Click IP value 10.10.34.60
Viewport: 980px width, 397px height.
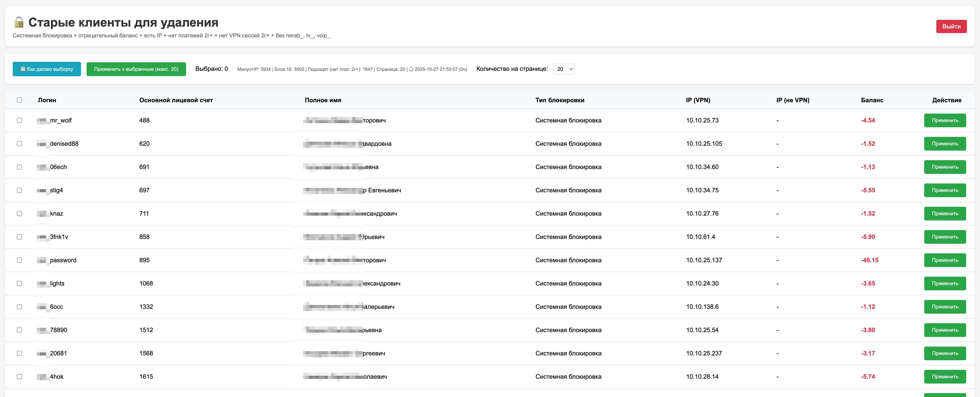point(702,167)
